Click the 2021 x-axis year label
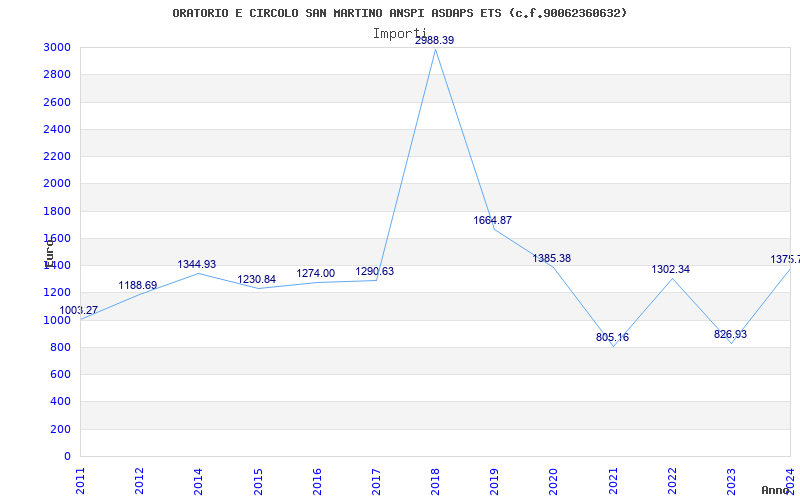This screenshot has width=800, height=500. 613,481
